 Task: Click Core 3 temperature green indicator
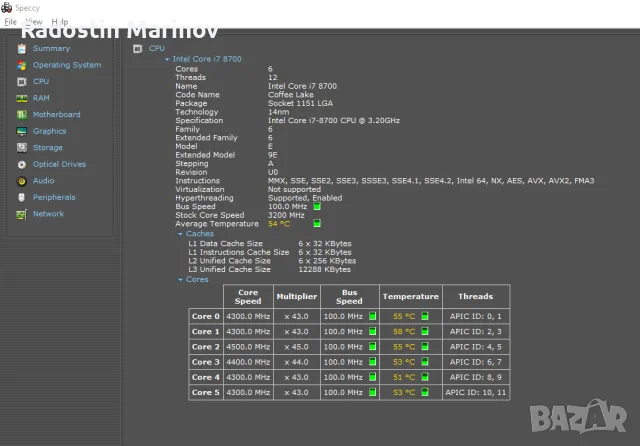[425, 362]
